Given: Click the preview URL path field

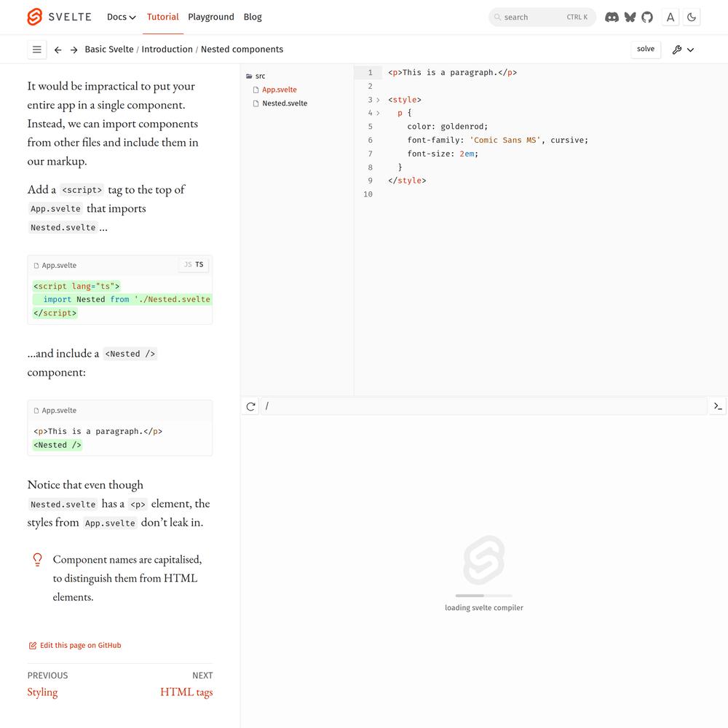Looking at the screenshot, I should pos(484,407).
